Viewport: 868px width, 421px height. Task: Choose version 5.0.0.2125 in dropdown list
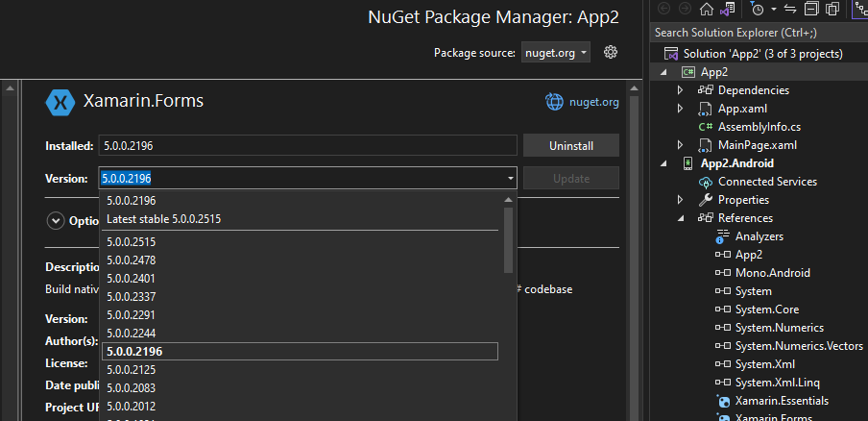point(131,369)
